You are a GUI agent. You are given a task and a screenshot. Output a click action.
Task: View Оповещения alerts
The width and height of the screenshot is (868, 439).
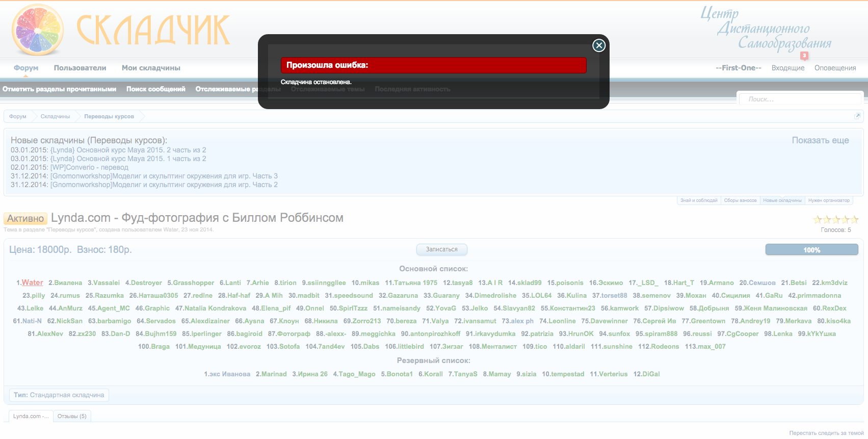click(835, 68)
